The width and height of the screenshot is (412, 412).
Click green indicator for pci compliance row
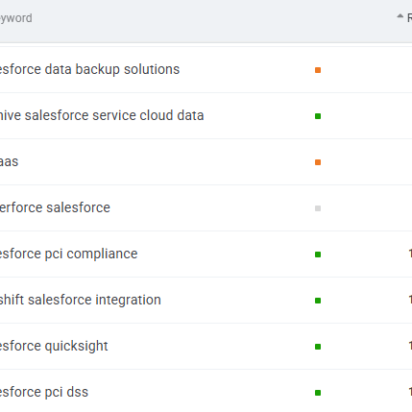point(318,254)
